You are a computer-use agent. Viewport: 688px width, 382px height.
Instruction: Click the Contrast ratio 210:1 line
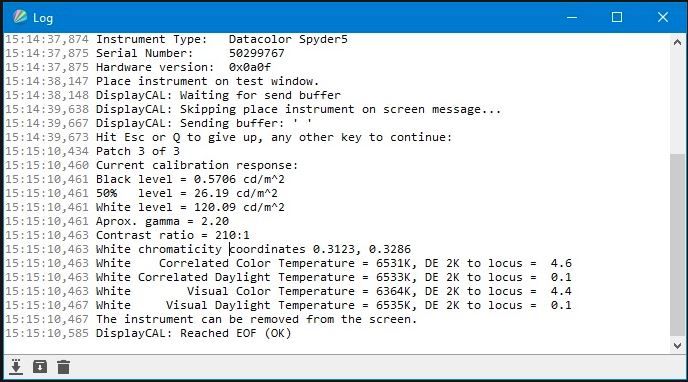pyautogui.click(x=127, y=236)
